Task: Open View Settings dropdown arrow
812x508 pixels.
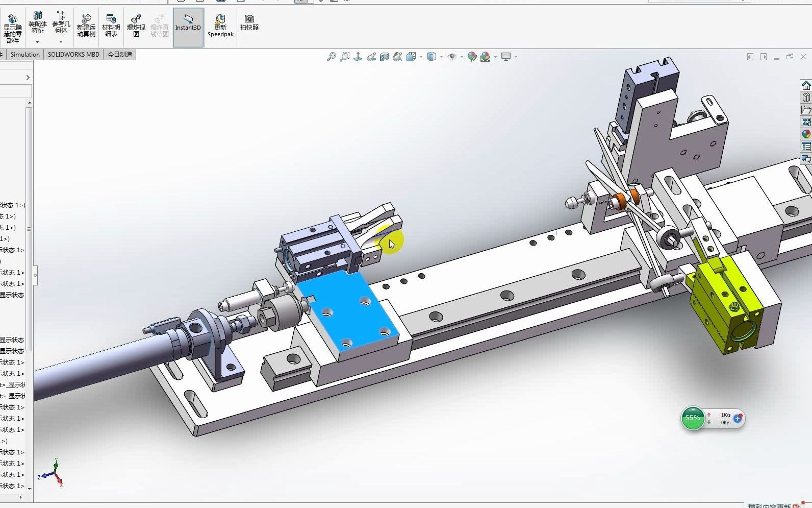Action: coord(516,57)
